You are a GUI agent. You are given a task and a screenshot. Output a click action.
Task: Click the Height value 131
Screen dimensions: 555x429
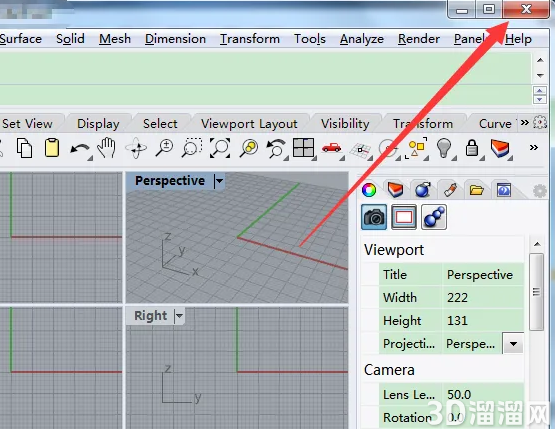pyautogui.click(x=483, y=320)
